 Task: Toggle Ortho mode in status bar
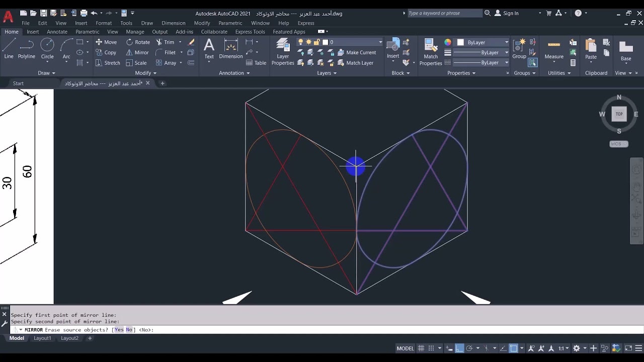point(459,348)
